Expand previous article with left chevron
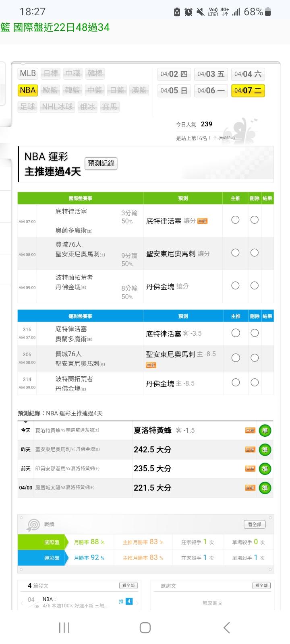The image size is (290, 644). coord(22,603)
